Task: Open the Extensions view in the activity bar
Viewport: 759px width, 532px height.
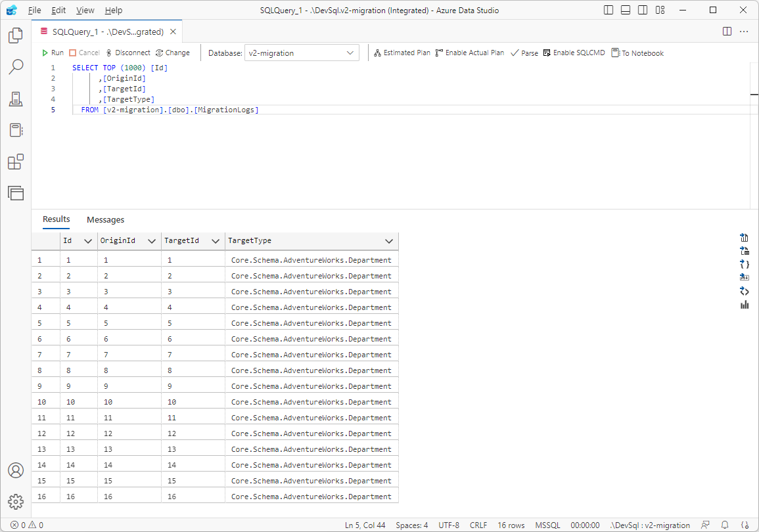Action: pyautogui.click(x=16, y=162)
